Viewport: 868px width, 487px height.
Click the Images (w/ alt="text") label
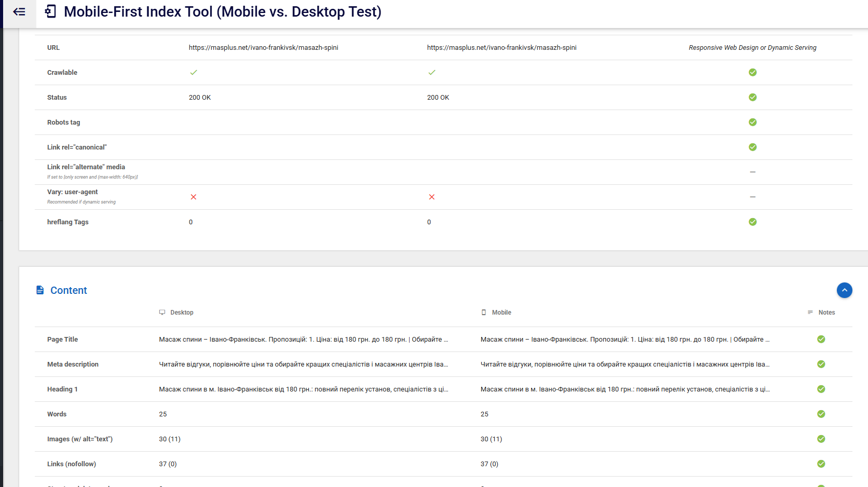tap(80, 439)
